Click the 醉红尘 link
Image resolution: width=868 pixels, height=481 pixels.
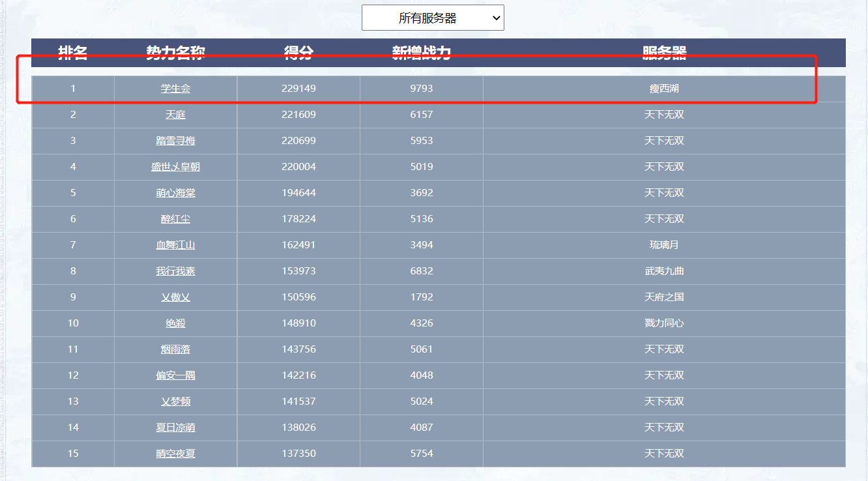pos(175,219)
